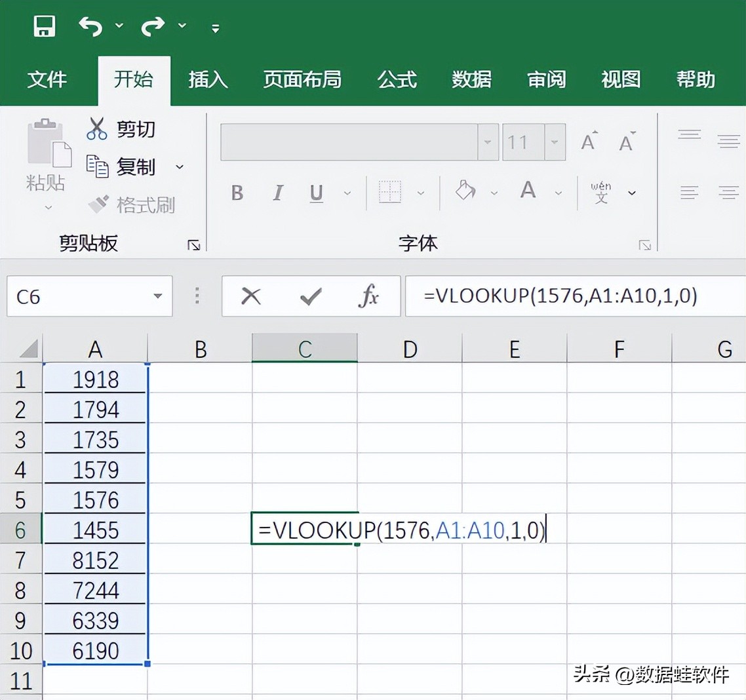746x700 pixels.
Task: Click the Copy icon in clipboard group
Action: tap(97, 166)
